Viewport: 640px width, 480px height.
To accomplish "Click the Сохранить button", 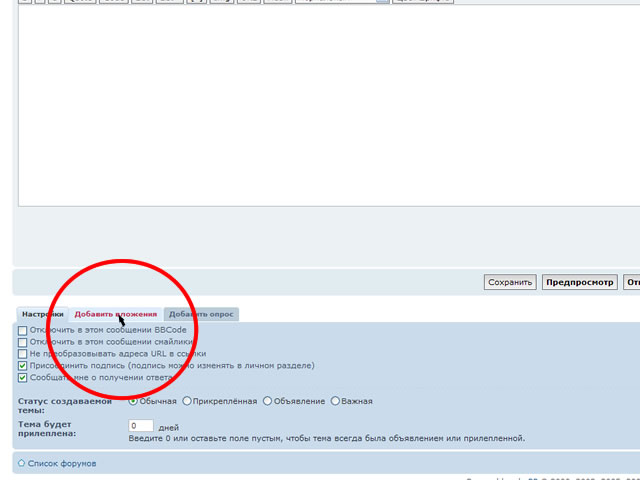I will click(510, 282).
